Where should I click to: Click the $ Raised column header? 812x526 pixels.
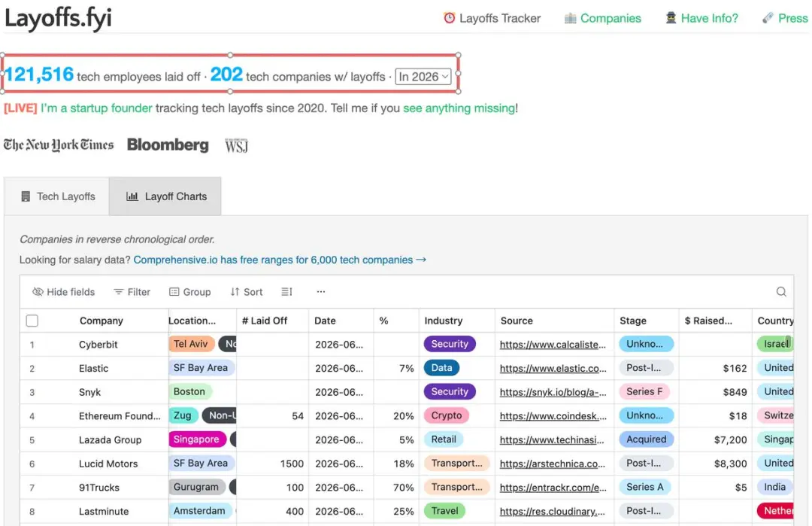click(x=715, y=321)
